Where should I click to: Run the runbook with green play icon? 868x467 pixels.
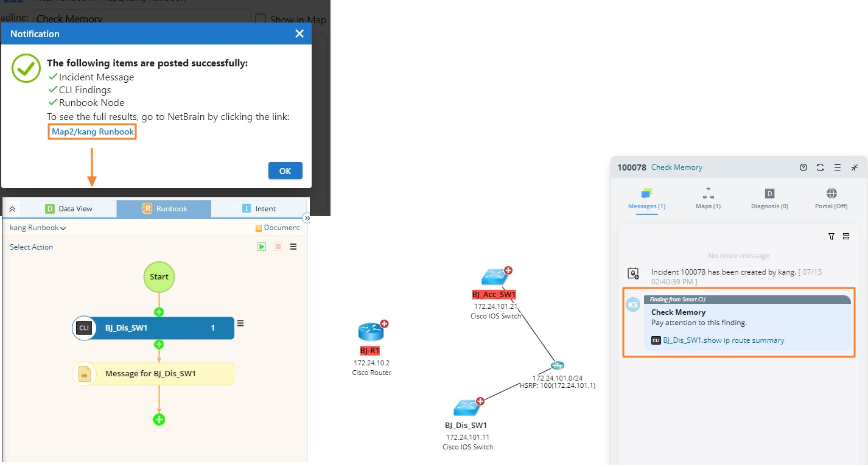click(x=261, y=247)
